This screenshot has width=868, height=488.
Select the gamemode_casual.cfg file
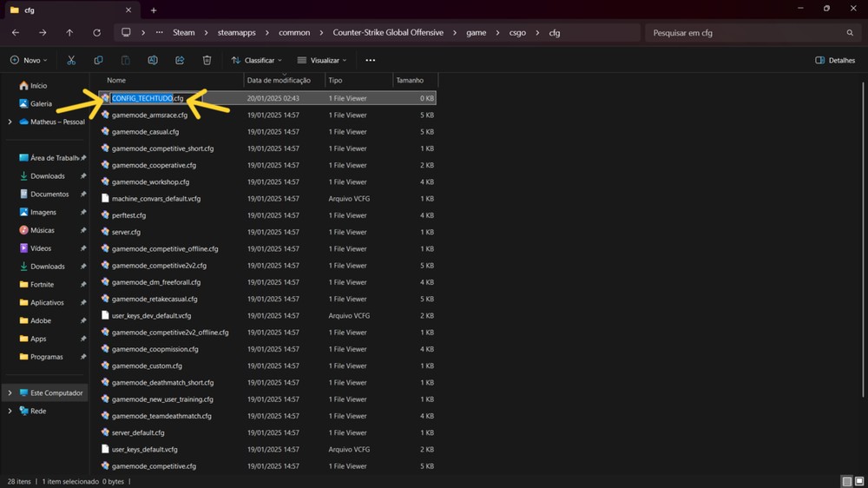pos(145,132)
